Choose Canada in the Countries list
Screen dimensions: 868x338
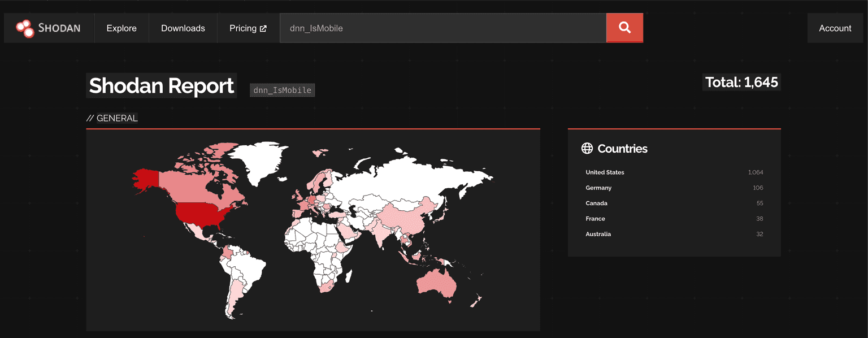click(596, 203)
